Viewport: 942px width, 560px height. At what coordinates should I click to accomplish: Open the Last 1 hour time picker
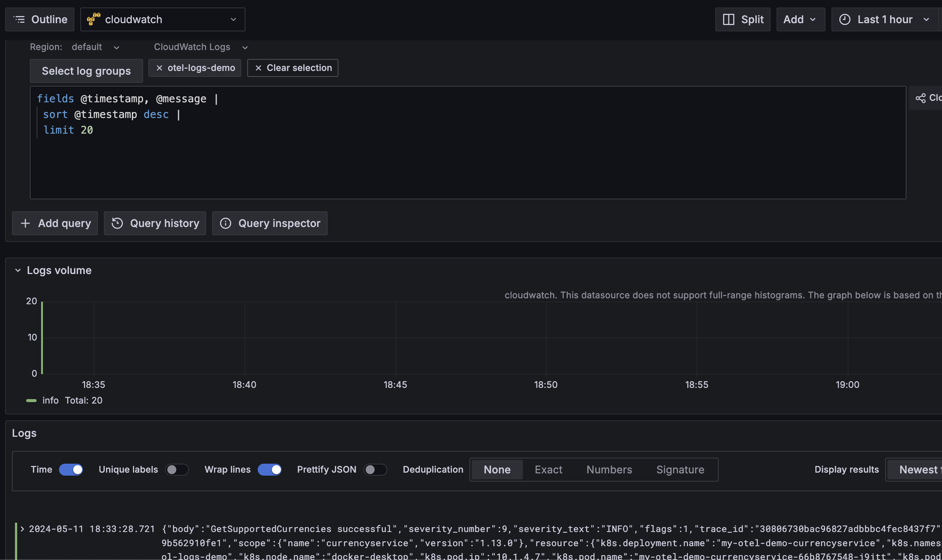(884, 19)
